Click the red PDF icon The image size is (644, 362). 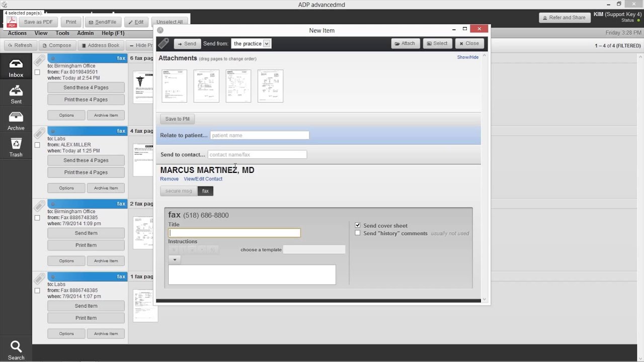coord(11,22)
